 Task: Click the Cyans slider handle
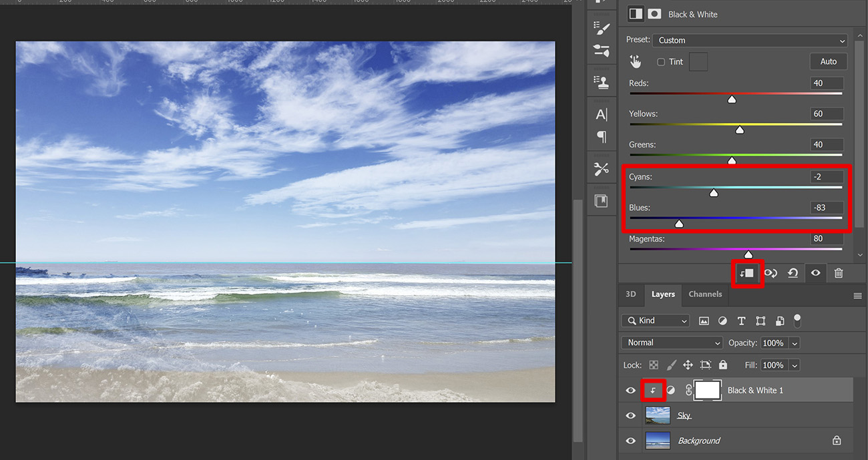pos(714,193)
